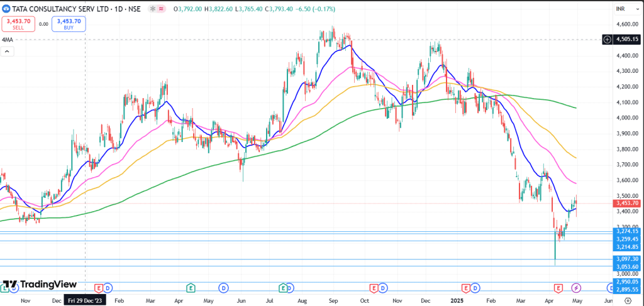Select the 3,274.15 horizontal line label
Image resolution: width=644 pixels, height=306 pixels.
[x=626, y=231]
